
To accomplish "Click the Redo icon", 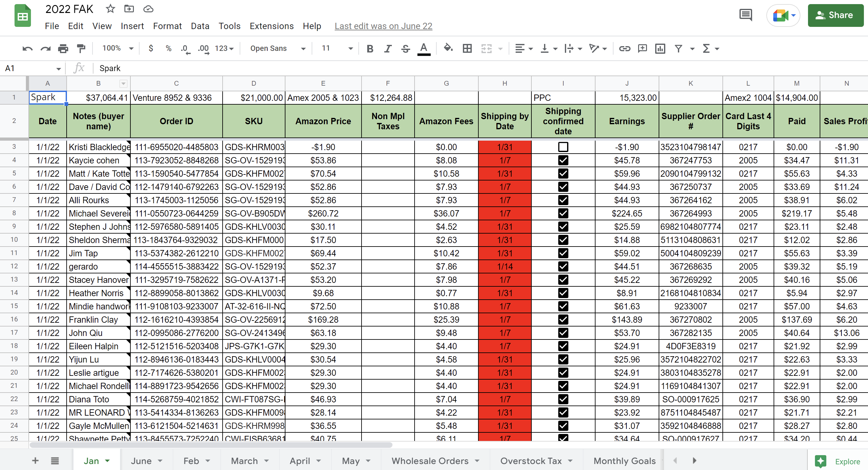I will tap(45, 49).
